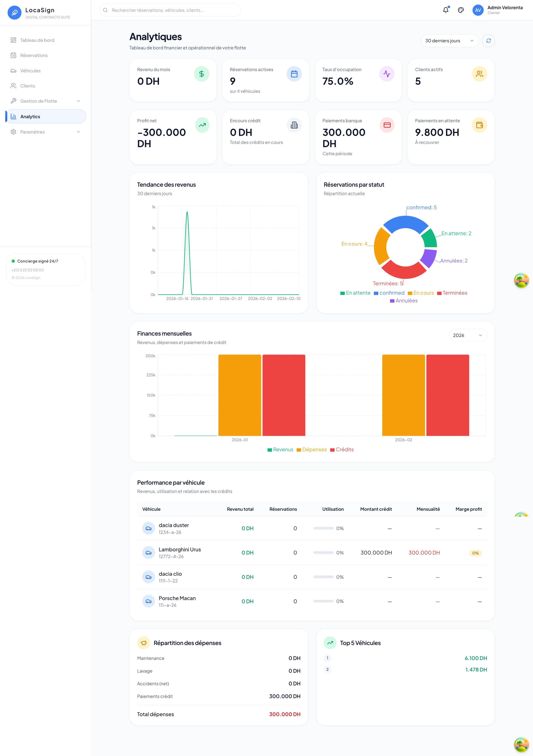
Task: Open notifications via the bell icon
Action: click(445, 10)
